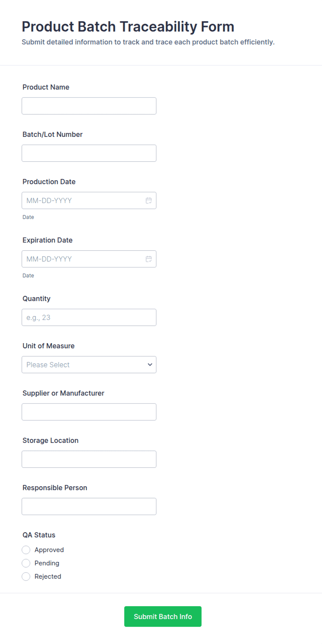Click the Unit of Measure label
This screenshot has width=322, height=644.
pyautogui.click(x=48, y=346)
